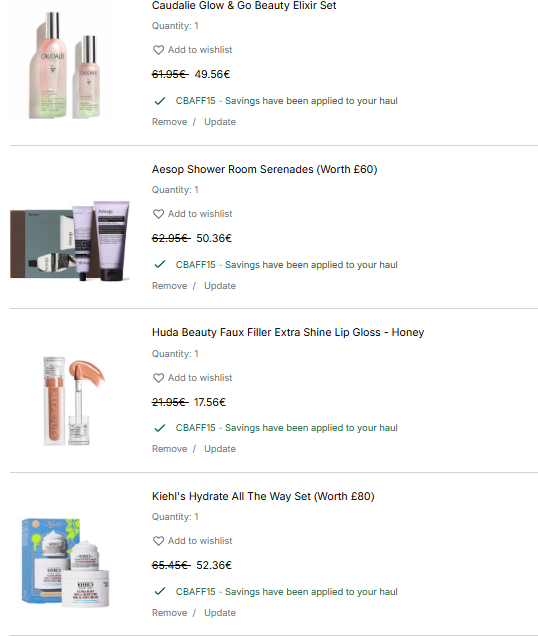The width and height of the screenshot is (538, 637).
Task: Update Aesop Shower Room Serenades item
Action: tap(220, 286)
